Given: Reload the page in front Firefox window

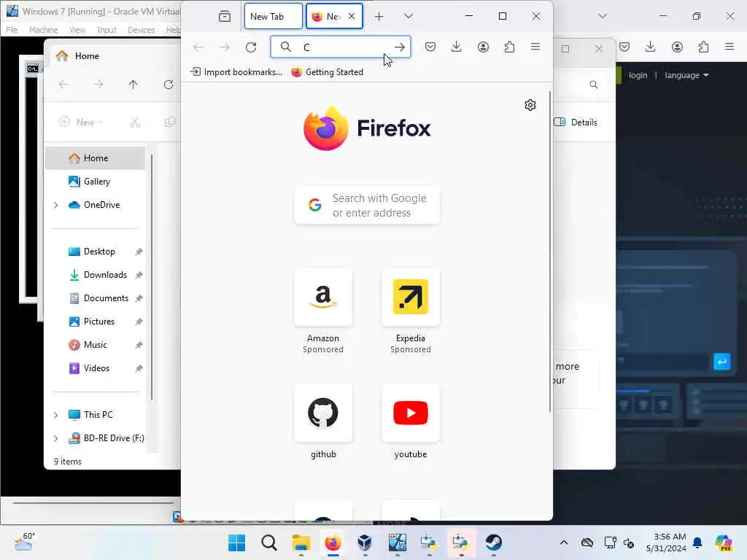Looking at the screenshot, I should point(251,47).
